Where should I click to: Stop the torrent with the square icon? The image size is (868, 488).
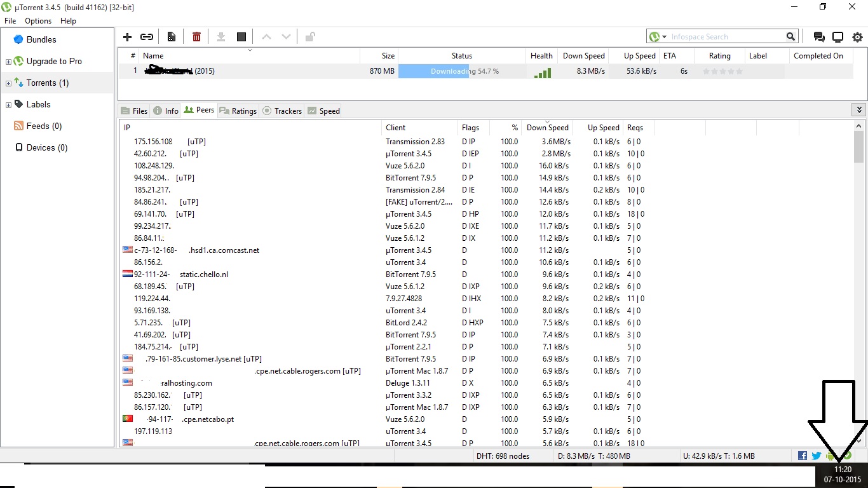(241, 37)
